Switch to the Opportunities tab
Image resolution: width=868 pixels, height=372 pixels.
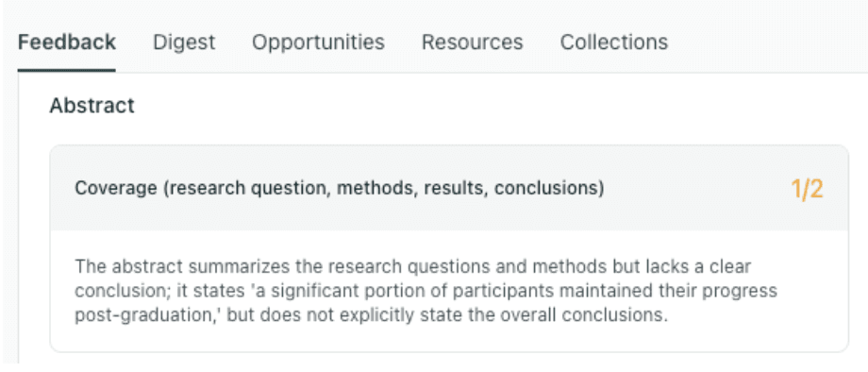(318, 42)
